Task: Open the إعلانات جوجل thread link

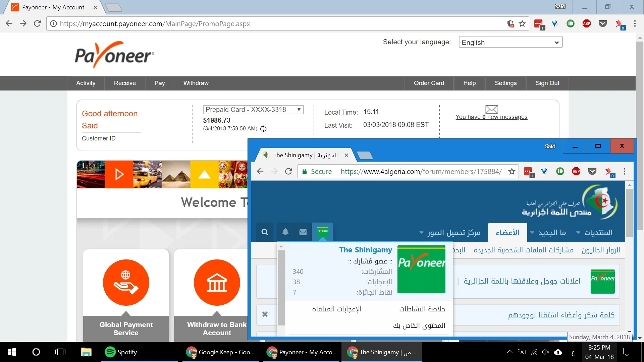Action: click(522, 281)
